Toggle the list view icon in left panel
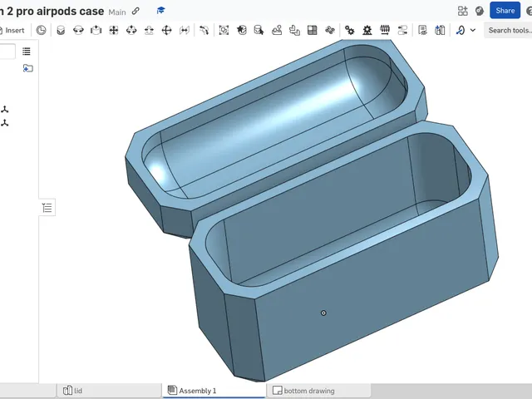This screenshot has width=532, height=399. pyautogui.click(x=26, y=52)
